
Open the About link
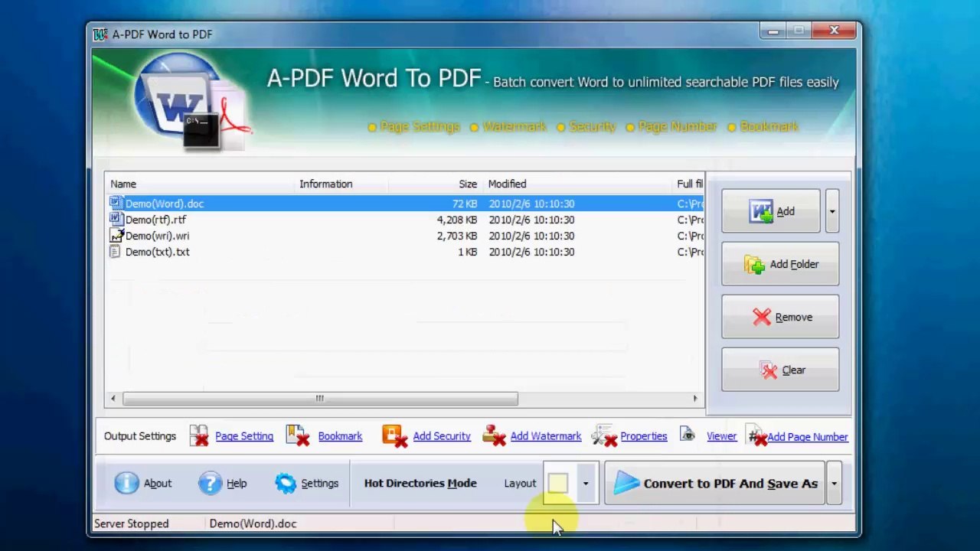(158, 484)
